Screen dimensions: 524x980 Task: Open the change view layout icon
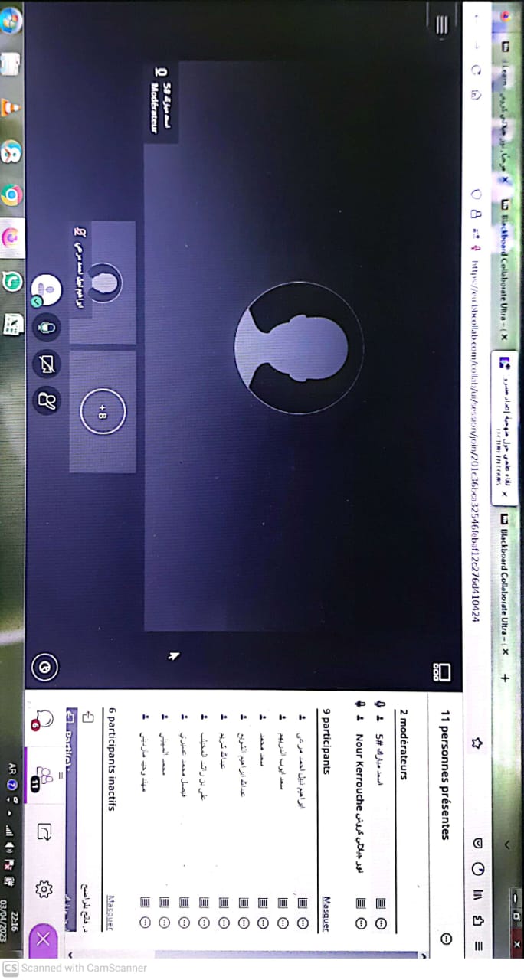(x=441, y=672)
